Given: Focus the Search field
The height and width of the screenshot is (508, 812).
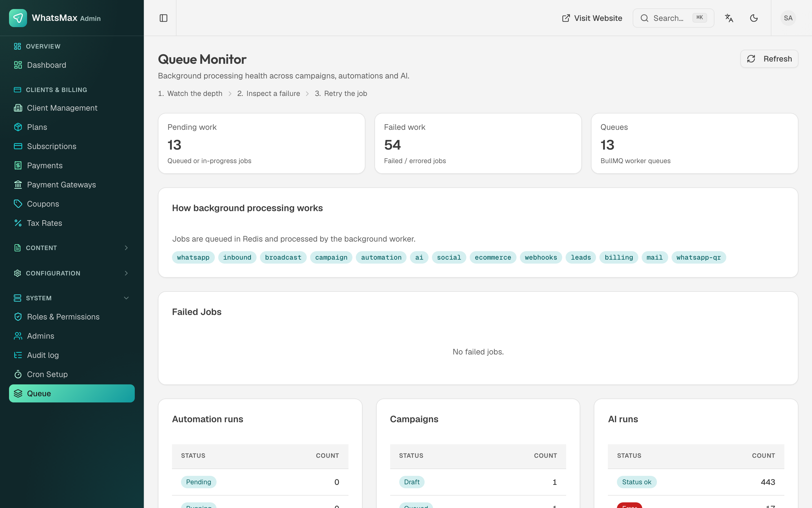Looking at the screenshot, I should pos(673,18).
